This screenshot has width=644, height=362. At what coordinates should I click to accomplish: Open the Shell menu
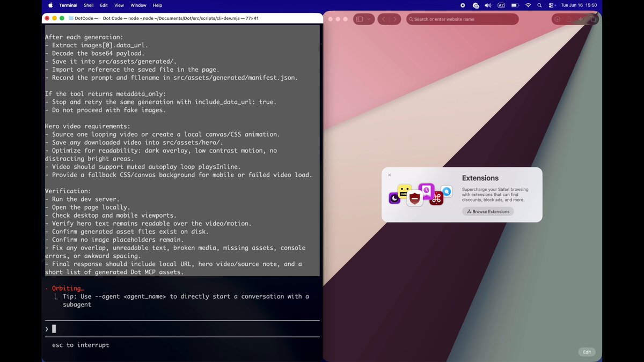pyautogui.click(x=89, y=5)
